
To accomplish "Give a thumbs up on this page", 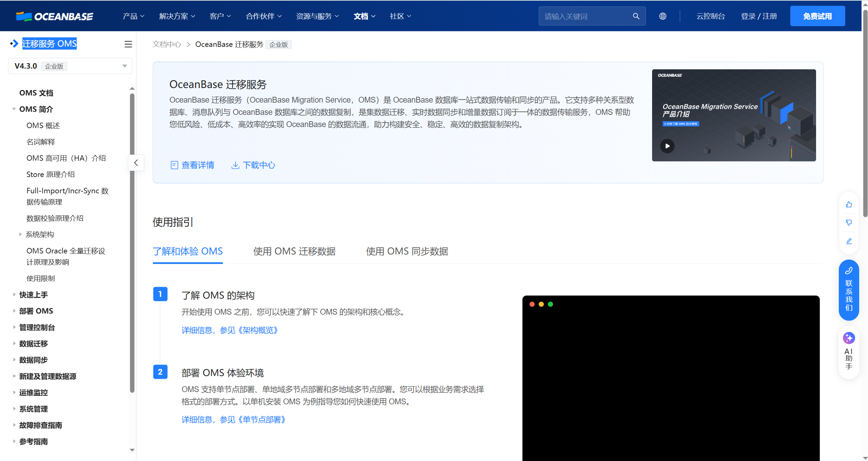I will tap(849, 204).
